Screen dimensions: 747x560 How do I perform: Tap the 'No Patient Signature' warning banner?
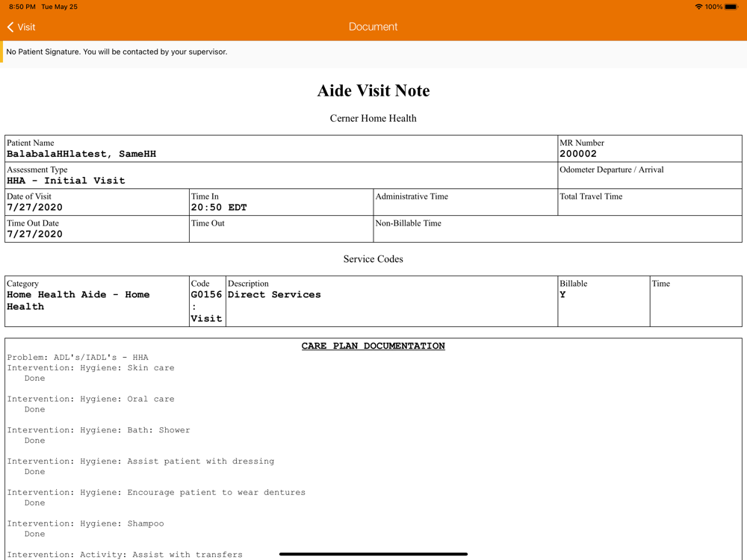[x=373, y=52]
